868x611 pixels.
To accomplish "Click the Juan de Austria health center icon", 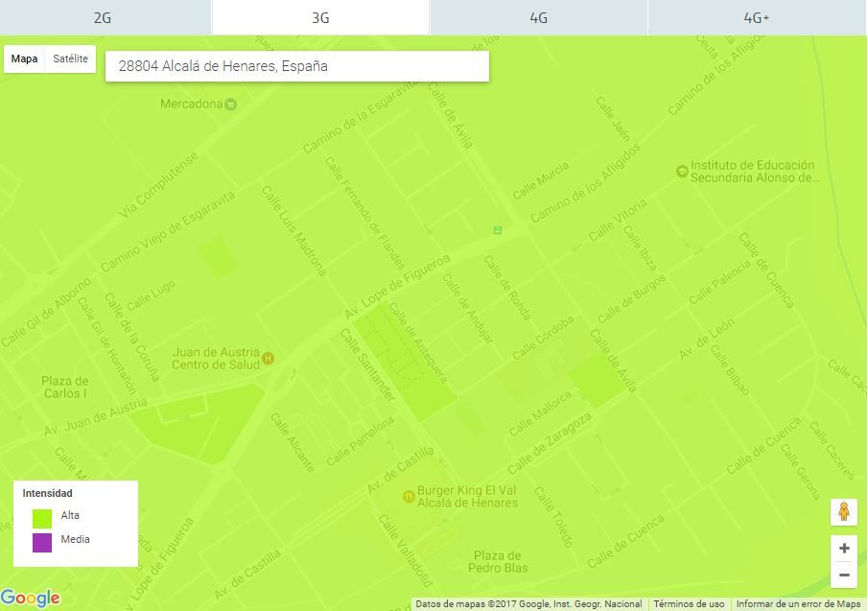I will click(269, 359).
